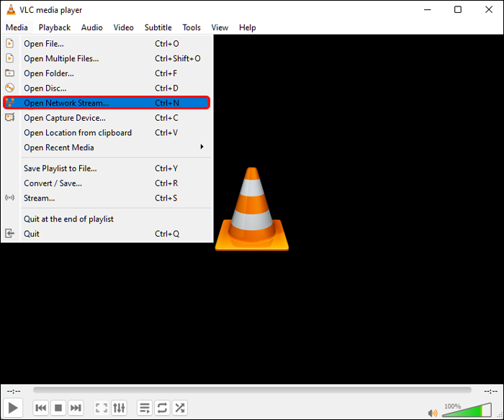Select Save Playlist to File...
The image size is (504, 420).
(x=107, y=168)
